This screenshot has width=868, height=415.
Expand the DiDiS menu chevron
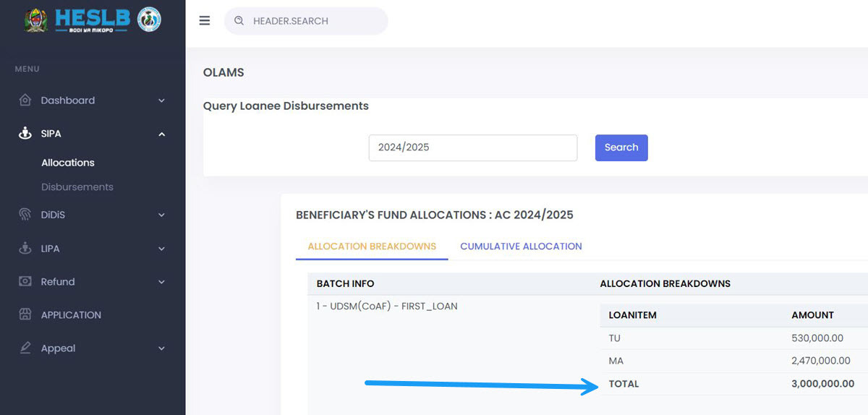pyautogui.click(x=161, y=215)
